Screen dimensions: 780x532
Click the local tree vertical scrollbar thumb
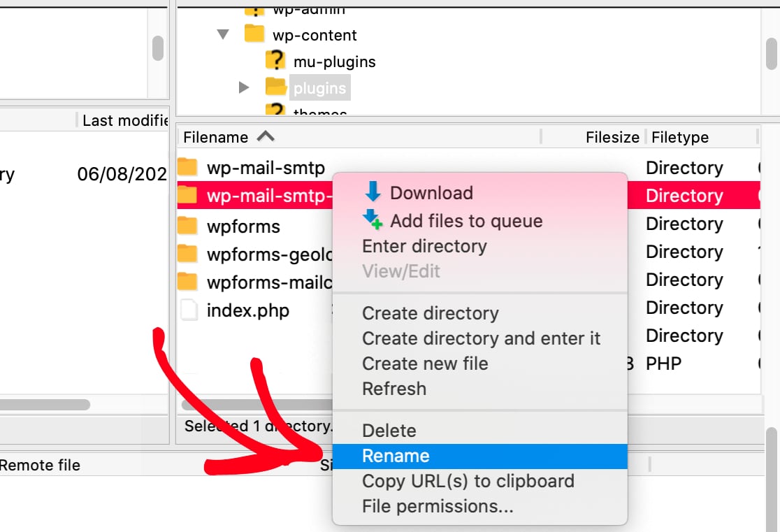(x=158, y=48)
